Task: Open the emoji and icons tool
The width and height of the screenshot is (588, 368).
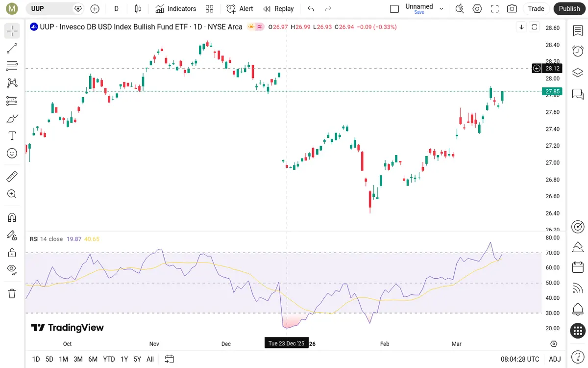Action: tap(12, 153)
